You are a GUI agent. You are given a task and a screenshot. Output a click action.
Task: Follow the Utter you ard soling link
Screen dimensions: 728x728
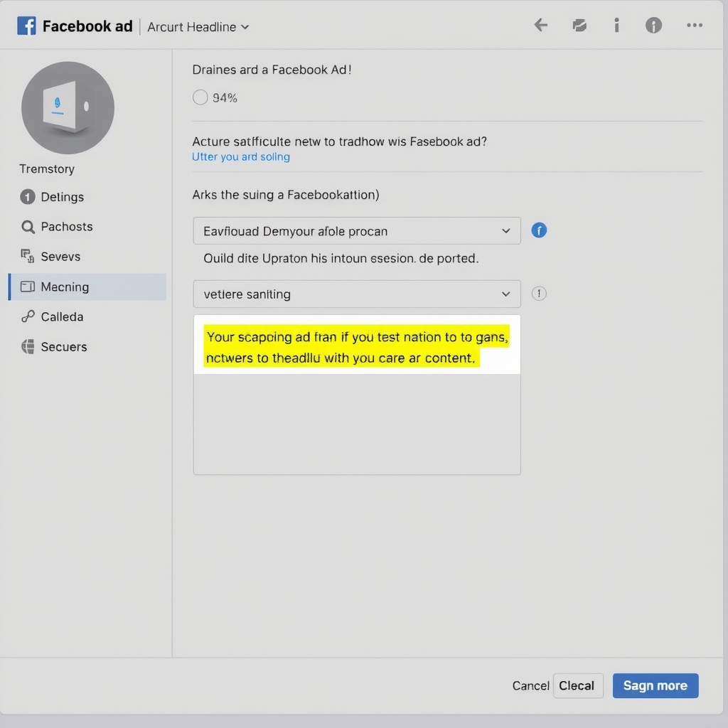(241, 157)
